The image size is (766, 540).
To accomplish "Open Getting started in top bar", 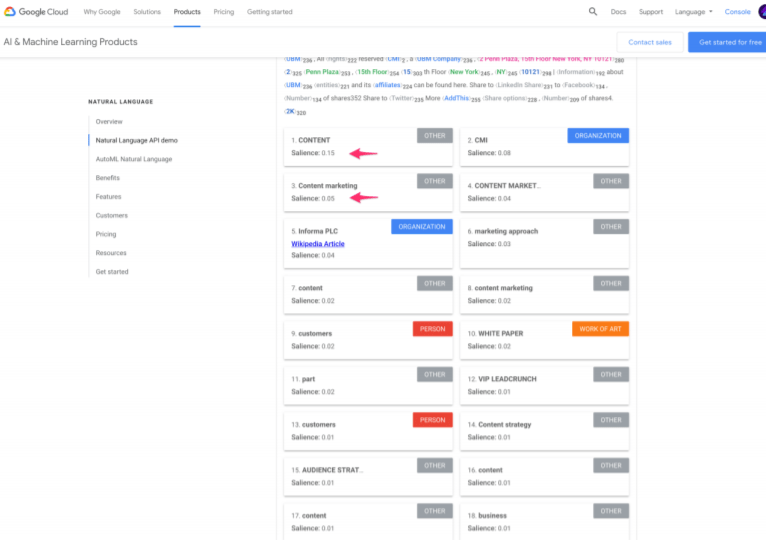I will point(270,12).
